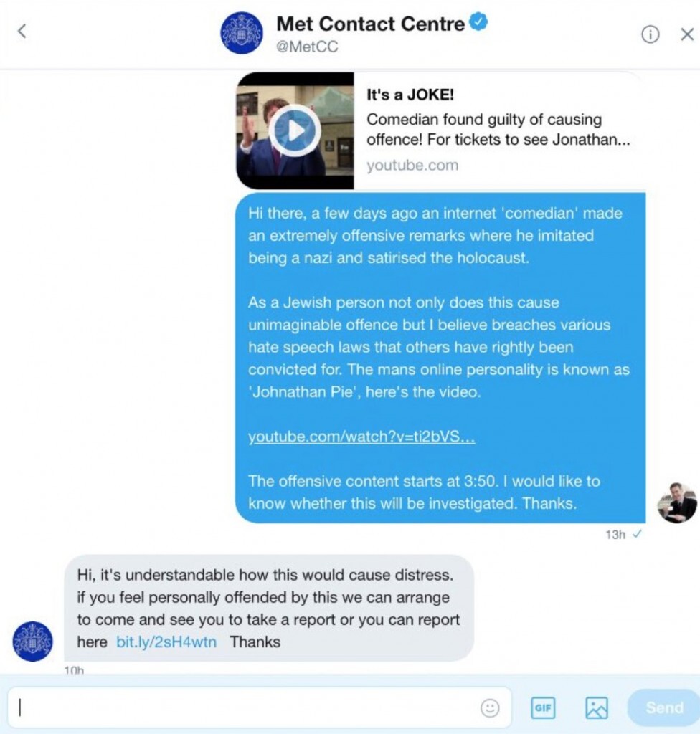Click the Met avatar beside the grey reply

pyautogui.click(x=32, y=642)
